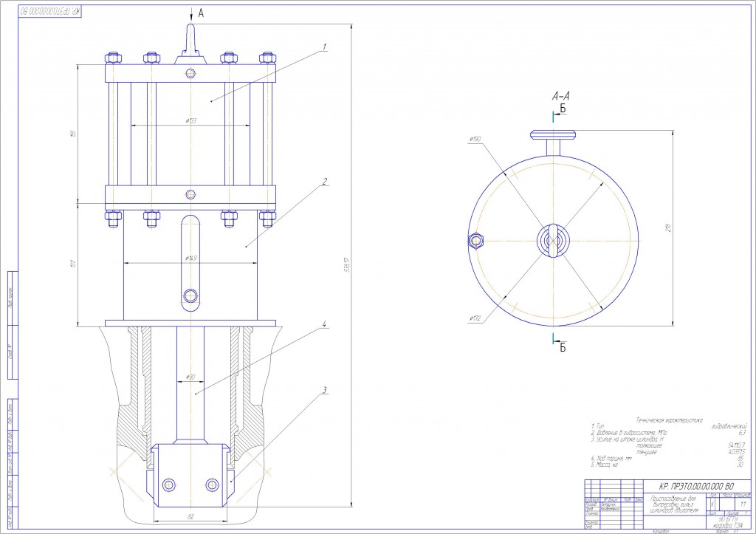Image resolution: width=756 pixels, height=534 pixels.
Task: Select the central knob in the A–A view
Action: click(554, 240)
